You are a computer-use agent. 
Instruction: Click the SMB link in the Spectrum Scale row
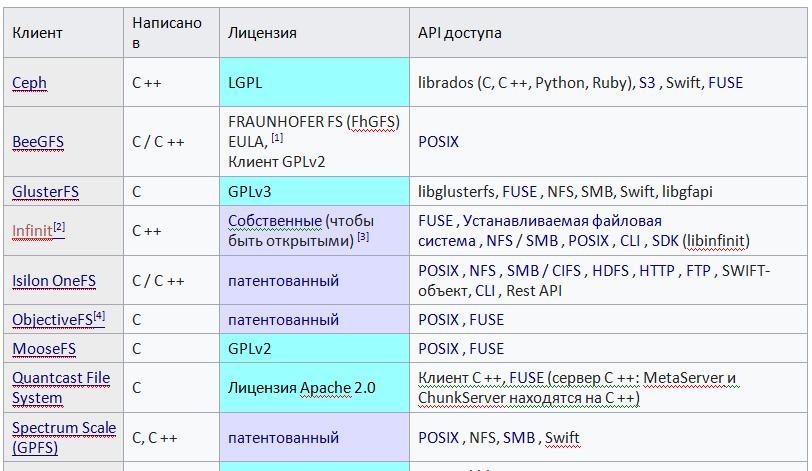tap(519, 438)
